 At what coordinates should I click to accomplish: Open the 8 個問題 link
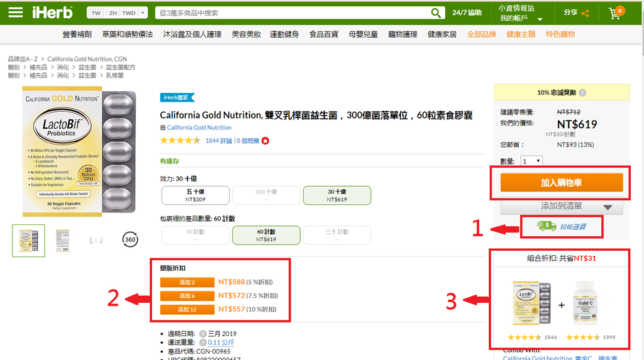tap(248, 141)
